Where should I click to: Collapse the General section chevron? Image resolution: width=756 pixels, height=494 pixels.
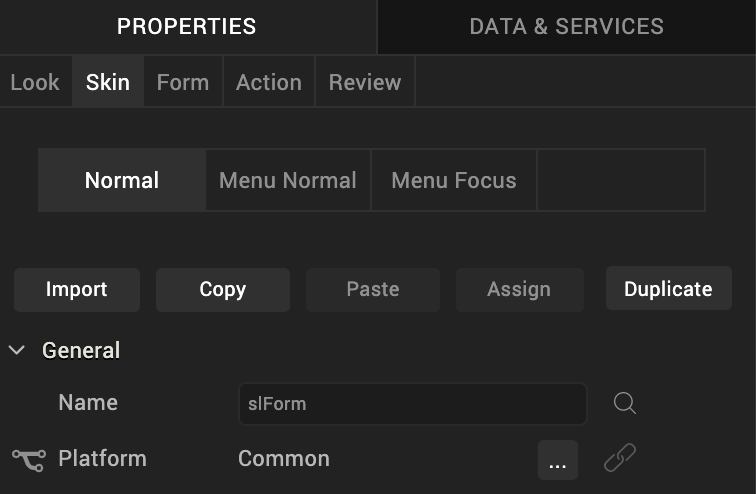coord(17,351)
